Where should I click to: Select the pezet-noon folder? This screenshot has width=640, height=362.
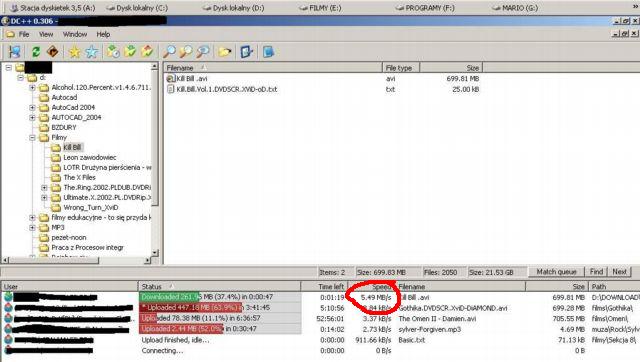(69, 238)
